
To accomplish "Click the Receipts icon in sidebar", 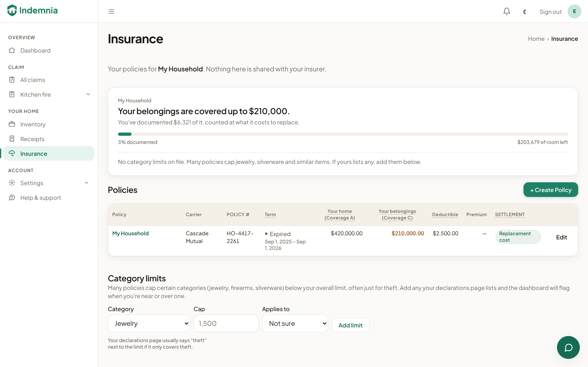I will [12, 139].
